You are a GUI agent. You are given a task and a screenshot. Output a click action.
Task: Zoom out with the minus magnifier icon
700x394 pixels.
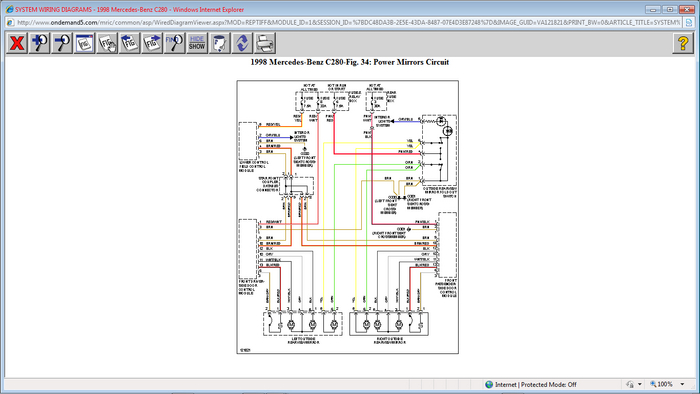click(62, 43)
